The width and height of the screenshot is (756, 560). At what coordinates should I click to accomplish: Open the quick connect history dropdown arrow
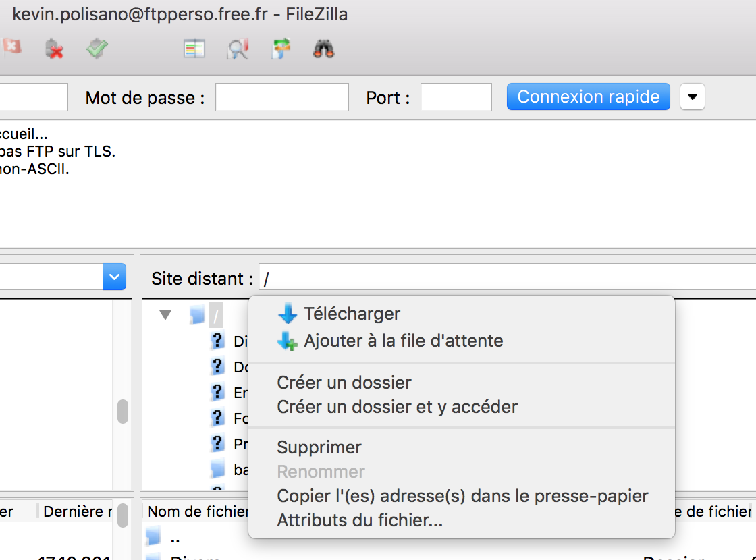coord(693,97)
